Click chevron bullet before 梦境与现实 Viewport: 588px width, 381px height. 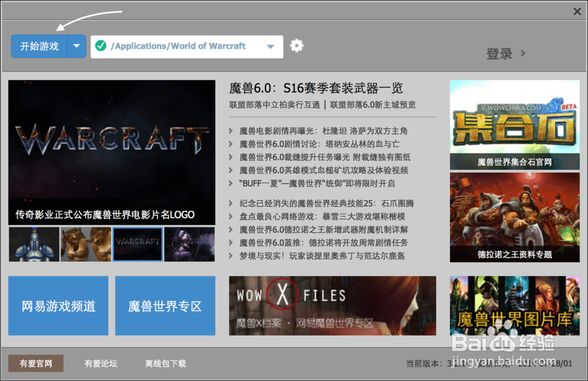coord(231,256)
